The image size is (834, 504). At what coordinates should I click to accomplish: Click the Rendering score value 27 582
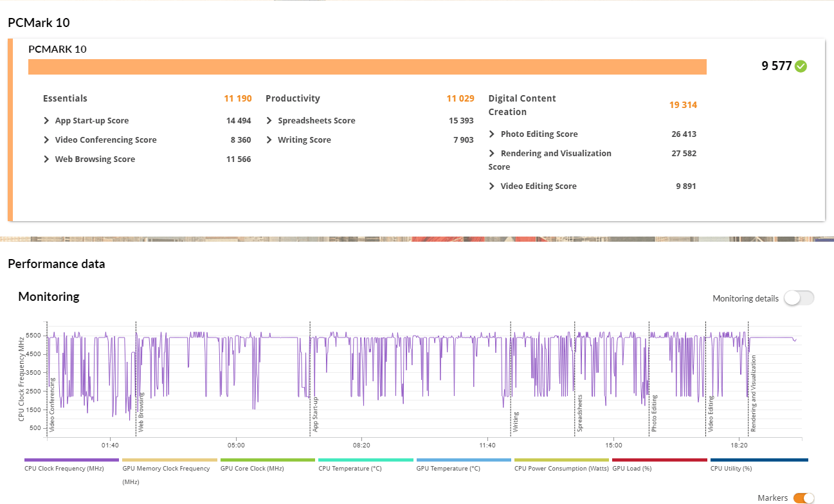(684, 154)
